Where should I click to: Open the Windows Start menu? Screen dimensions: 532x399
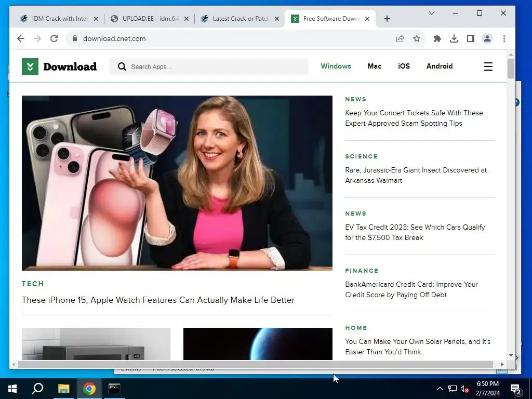[12, 389]
